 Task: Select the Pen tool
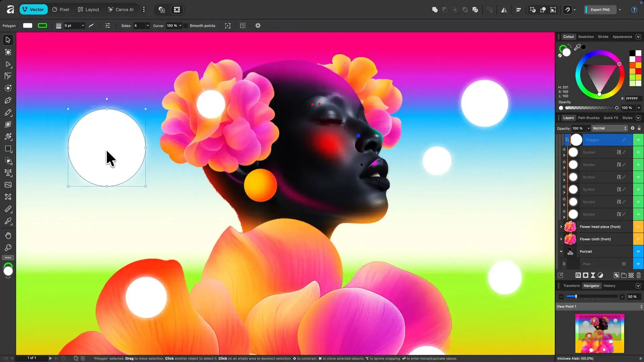point(8,100)
